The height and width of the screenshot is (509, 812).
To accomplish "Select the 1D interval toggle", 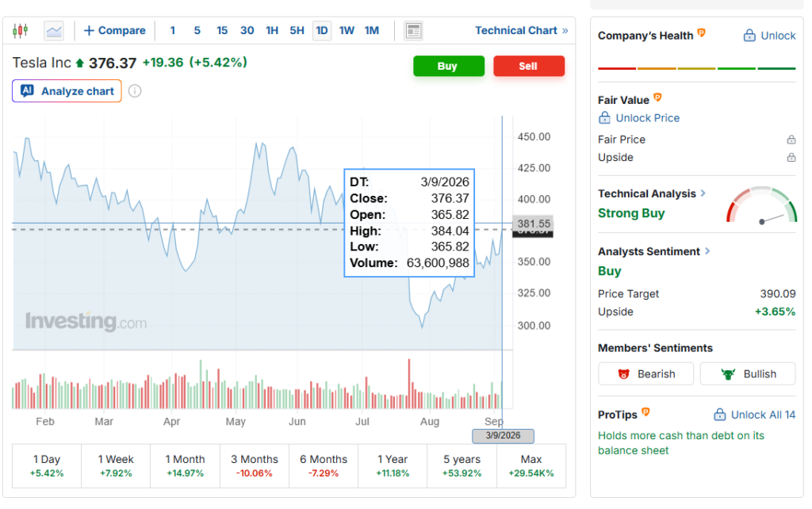I will (x=322, y=31).
